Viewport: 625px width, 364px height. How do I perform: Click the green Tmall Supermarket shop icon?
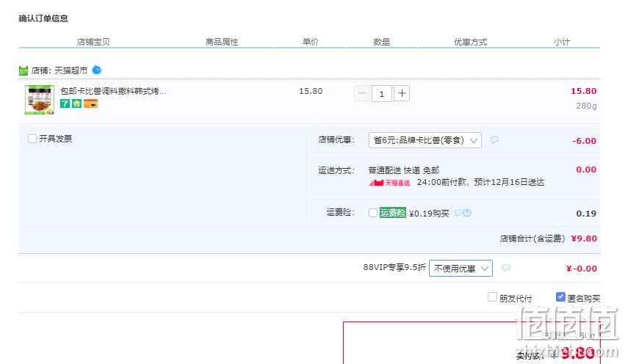pos(23,71)
